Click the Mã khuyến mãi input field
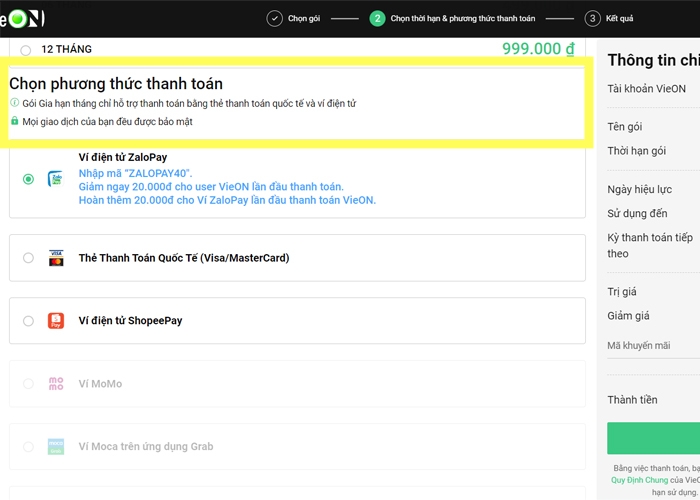 [x=654, y=346]
